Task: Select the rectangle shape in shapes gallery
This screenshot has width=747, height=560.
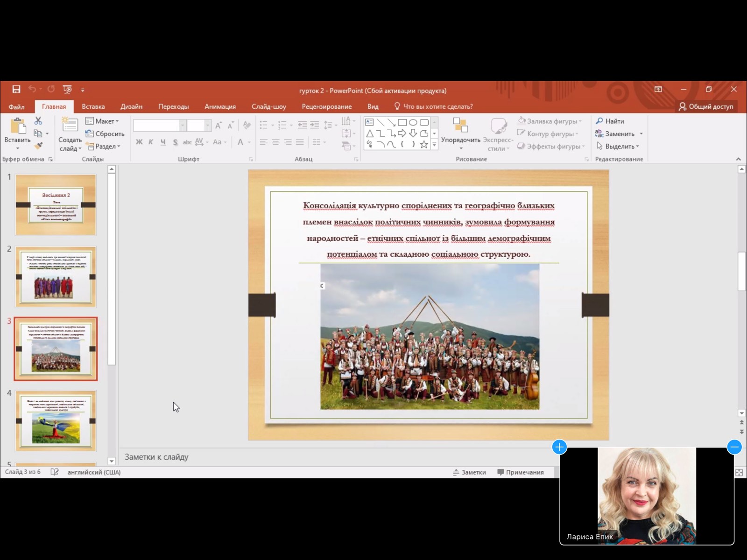Action: click(402, 122)
